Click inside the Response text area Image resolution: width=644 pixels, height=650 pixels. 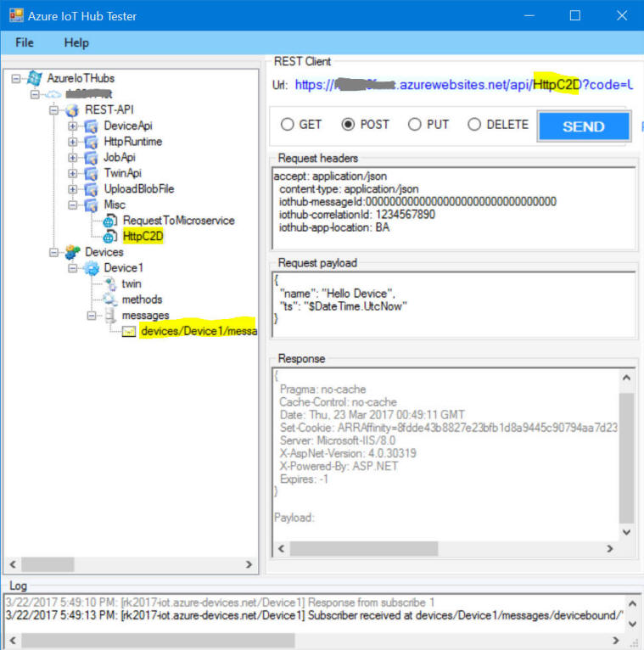445,454
